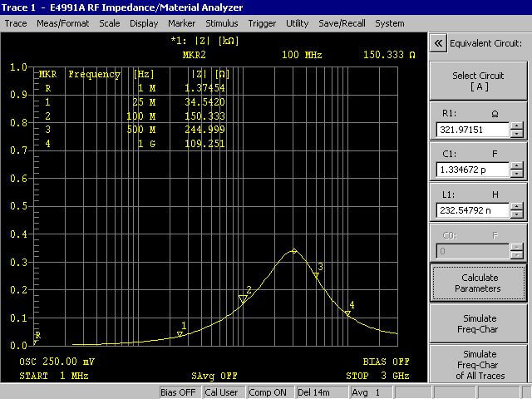Click the marker table value 109.251
The height and width of the screenshot is (399, 532).
point(204,144)
